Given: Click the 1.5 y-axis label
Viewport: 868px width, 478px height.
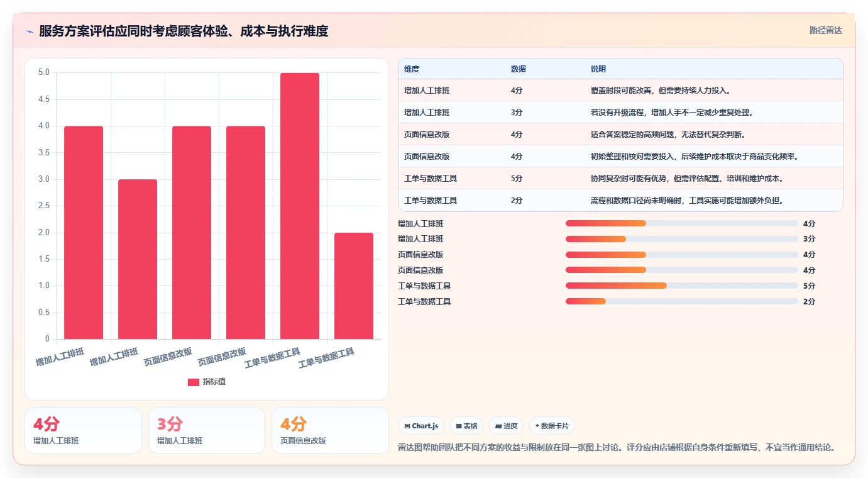Looking at the screenshot, I should pos(44,259).
